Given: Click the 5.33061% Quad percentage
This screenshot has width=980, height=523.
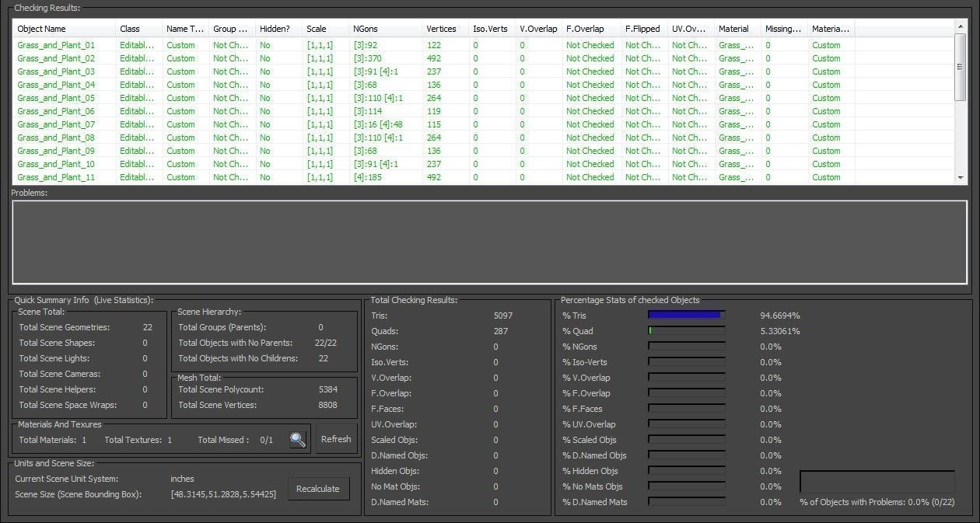Looking at the screenshot, I should pyautogui.click(x=780, y=331).
